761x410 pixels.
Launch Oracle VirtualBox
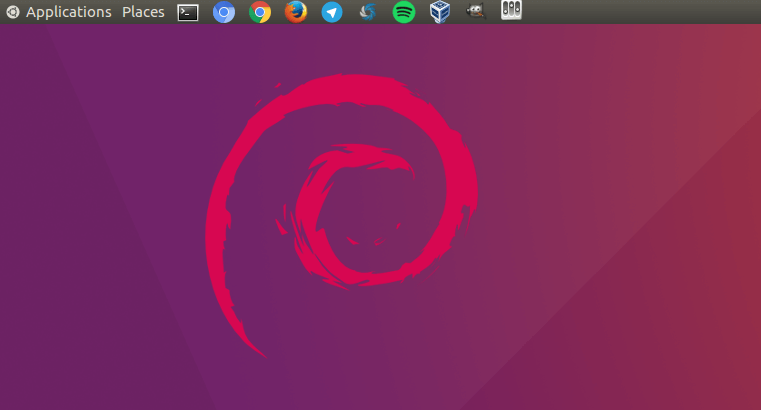point(439,12)
